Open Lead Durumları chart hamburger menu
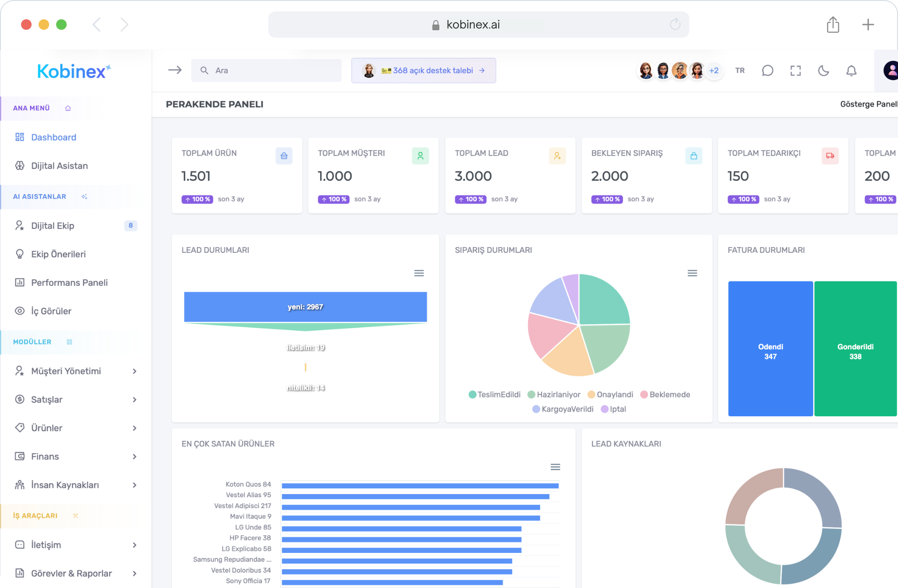 pos(419,273)
